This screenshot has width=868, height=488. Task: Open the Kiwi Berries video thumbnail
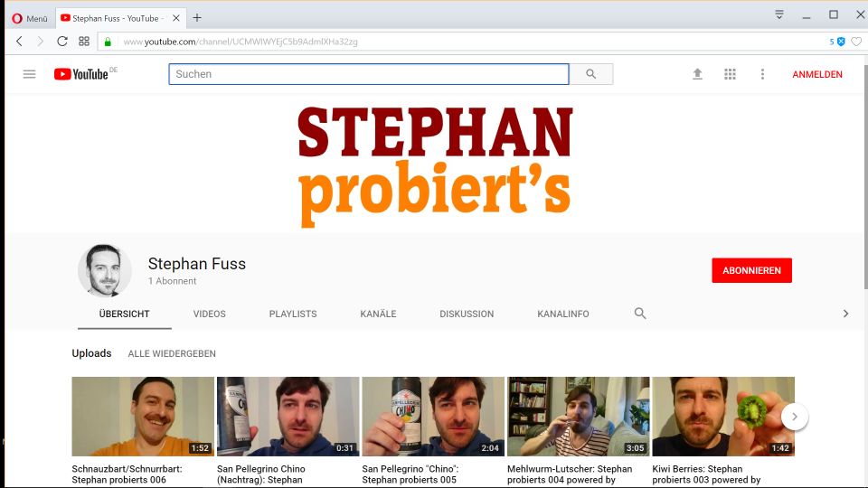click(723, 417)
